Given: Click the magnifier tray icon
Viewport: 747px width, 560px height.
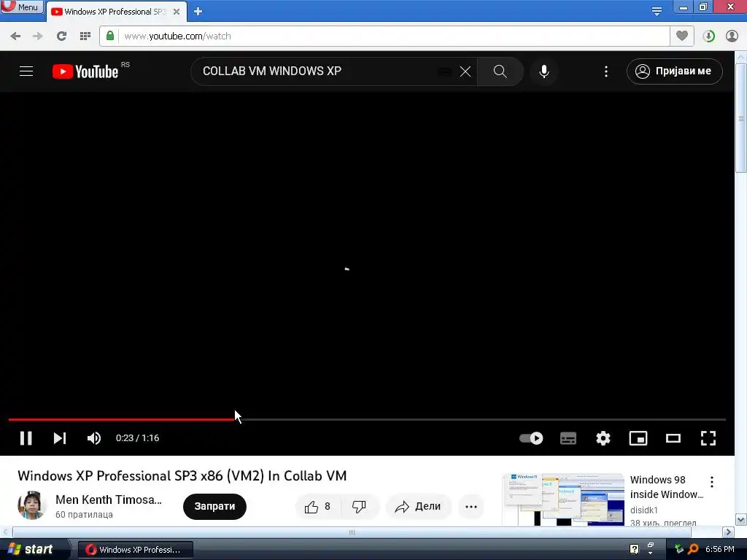Looking at the screenshot, I should 693,549.
